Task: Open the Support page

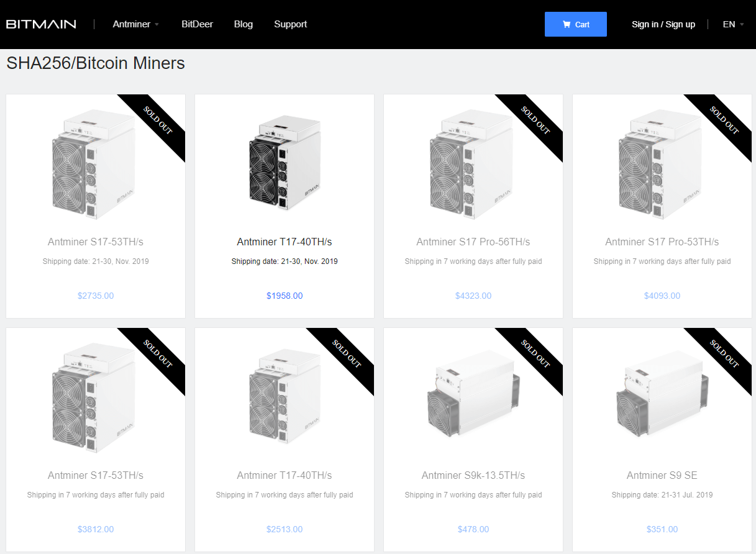Action: click(x=291, y=24)
